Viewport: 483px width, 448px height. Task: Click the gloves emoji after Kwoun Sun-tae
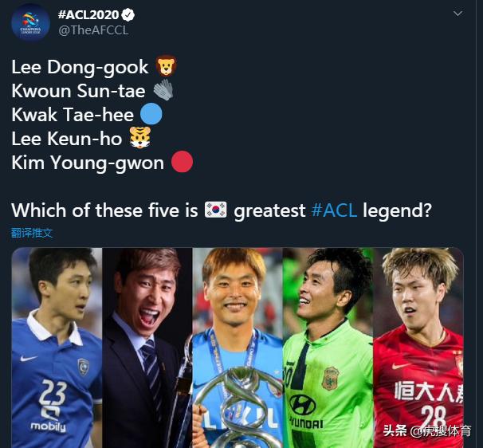[x=163, y=89]
